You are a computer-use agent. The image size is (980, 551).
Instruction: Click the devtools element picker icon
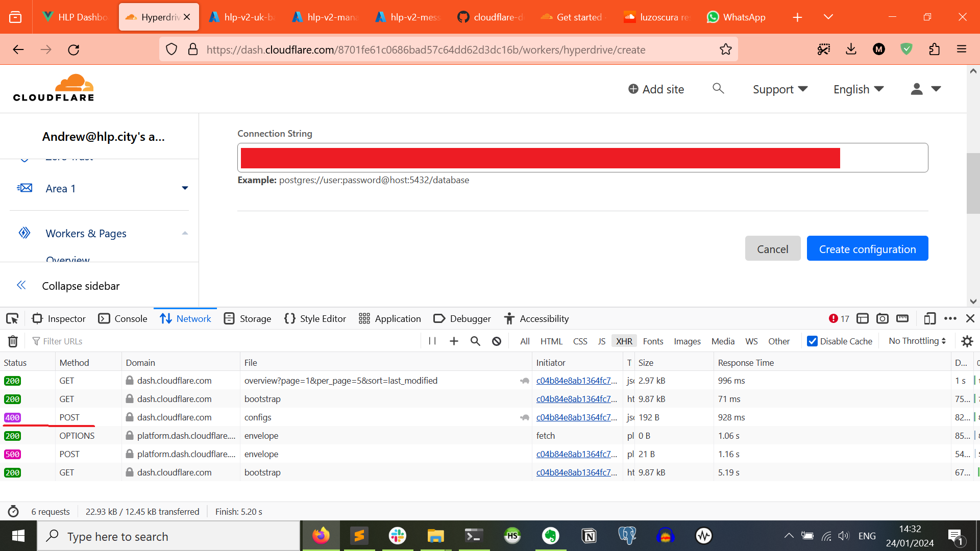click(x=12, y=319)
